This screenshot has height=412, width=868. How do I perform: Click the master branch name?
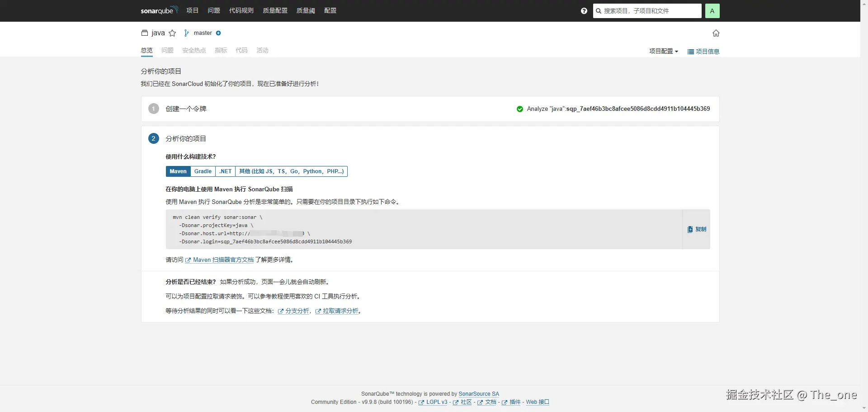[203, 33]
